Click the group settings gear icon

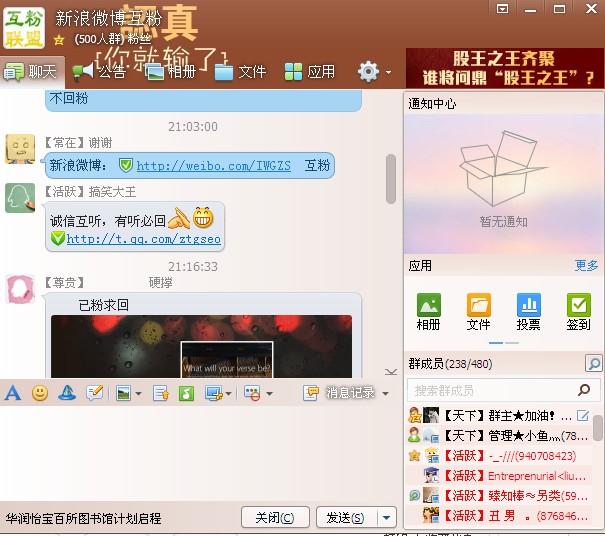pos(368,71)
